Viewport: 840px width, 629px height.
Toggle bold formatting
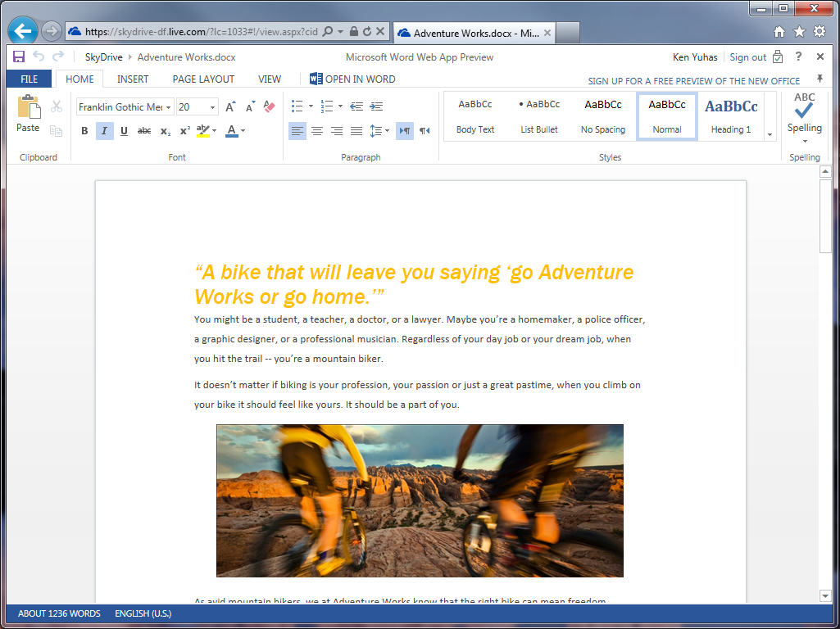point(84,131)
